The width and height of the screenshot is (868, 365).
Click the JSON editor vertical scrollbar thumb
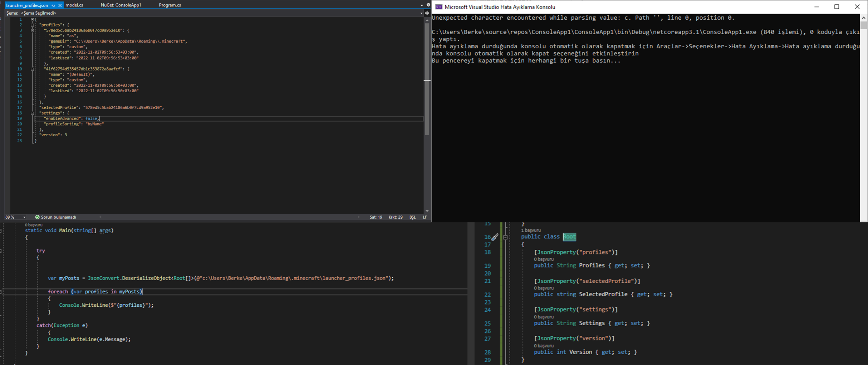[x=427, y=79]
